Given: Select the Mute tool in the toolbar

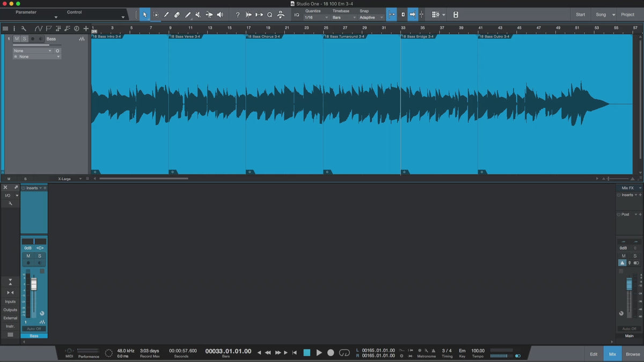Looking at the screenshot, I should point(198,14).
